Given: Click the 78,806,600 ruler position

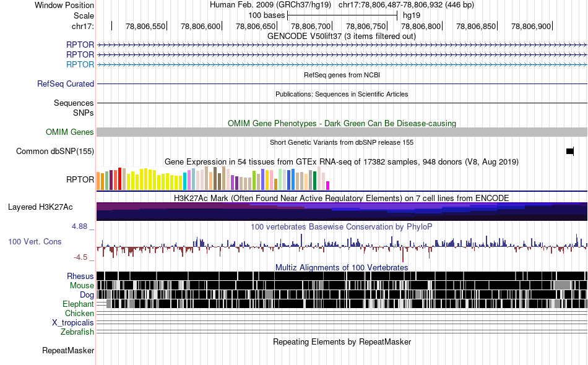Looking at the screenshot, I should [201, 26].
